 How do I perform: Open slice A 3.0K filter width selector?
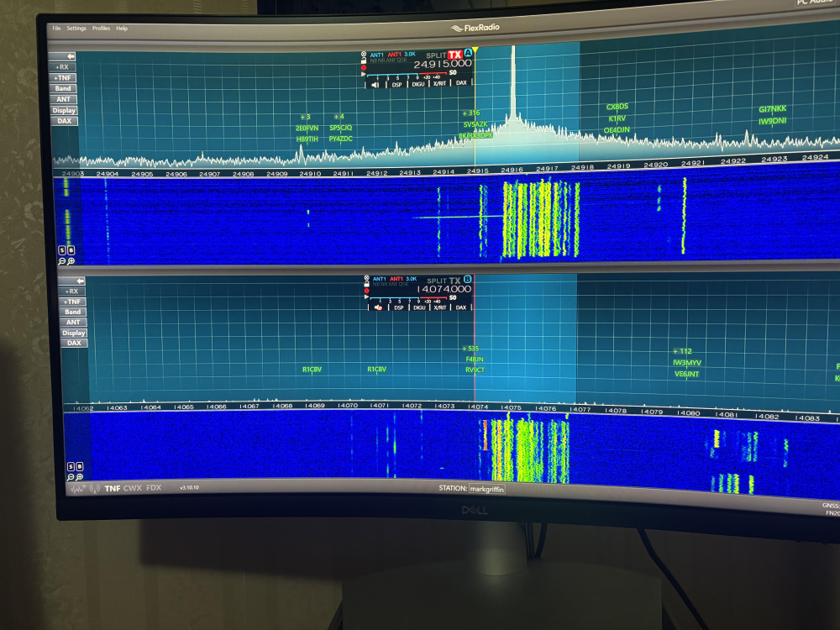(410, 54)
